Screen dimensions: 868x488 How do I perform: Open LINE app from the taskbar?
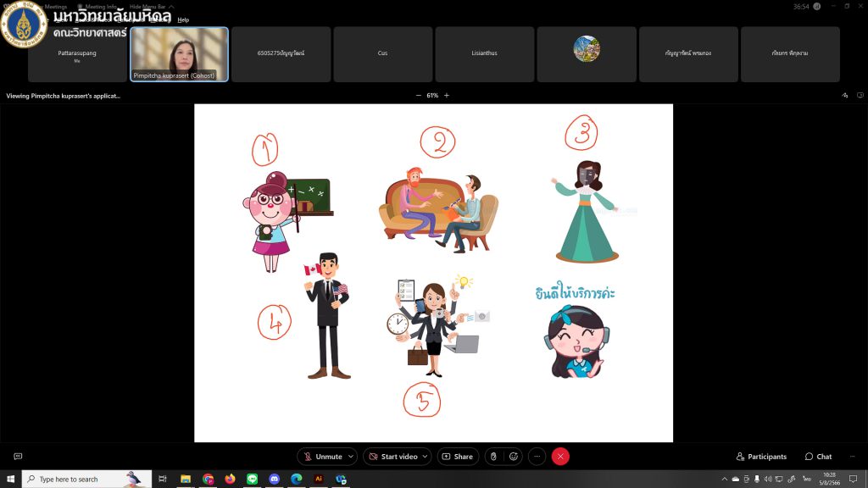[252, 480]
